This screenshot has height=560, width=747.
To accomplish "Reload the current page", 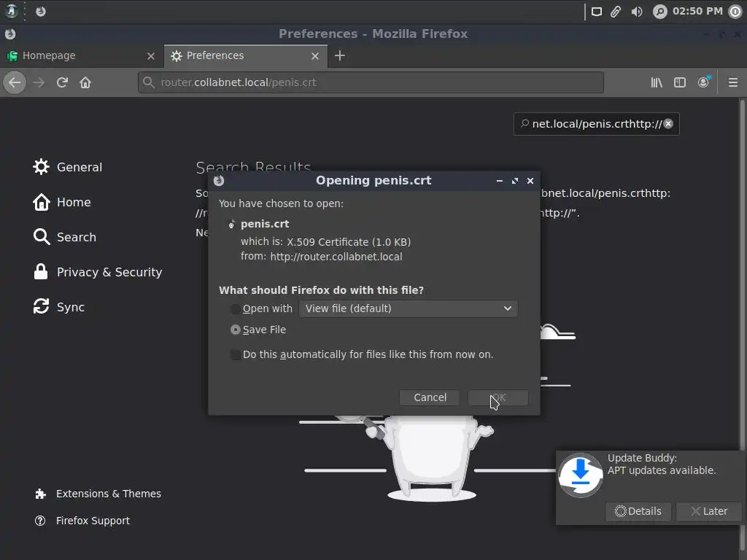I will click(62, 82).
